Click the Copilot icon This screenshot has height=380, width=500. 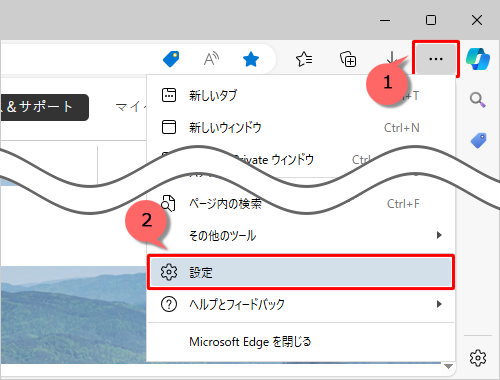tap(478, 59)
